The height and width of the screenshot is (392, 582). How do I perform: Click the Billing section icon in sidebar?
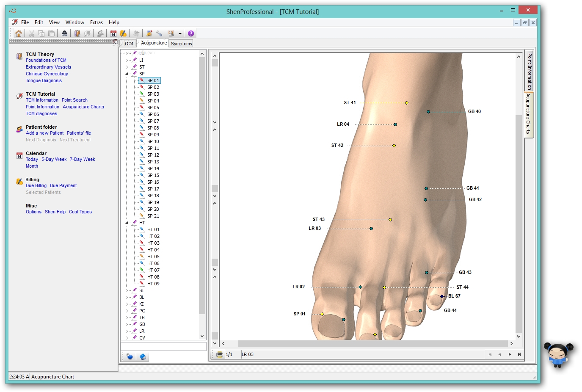[19, 182]
